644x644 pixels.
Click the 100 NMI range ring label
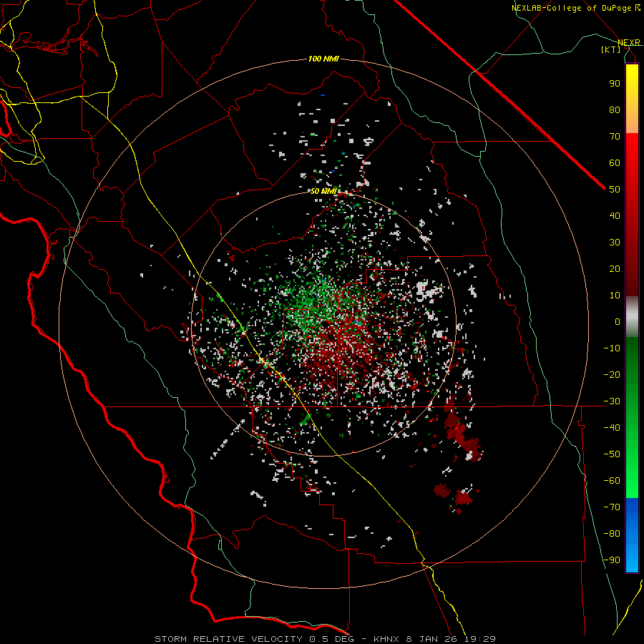point(323,59)
